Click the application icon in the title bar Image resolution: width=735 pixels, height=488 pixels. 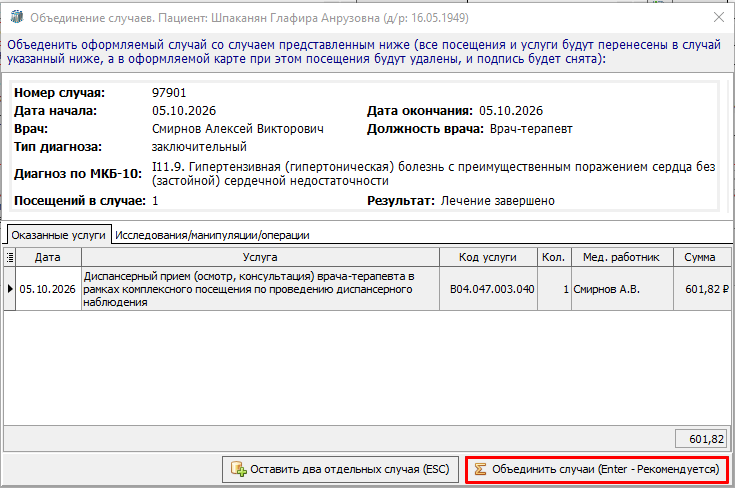tap(17, 17)
